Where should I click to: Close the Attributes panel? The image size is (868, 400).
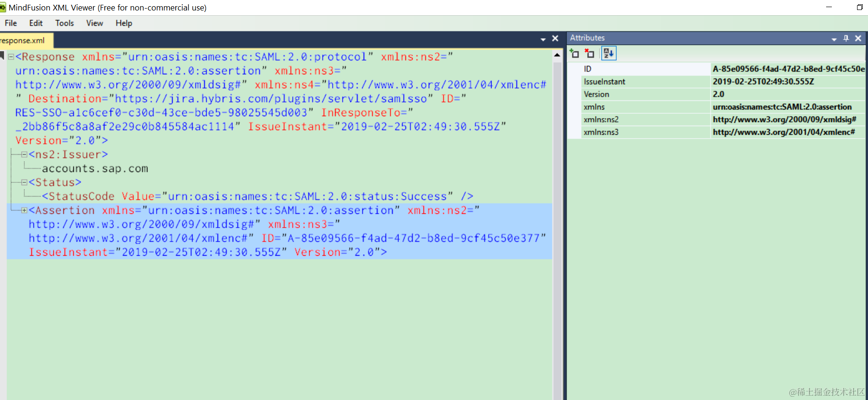click(858, 39)
